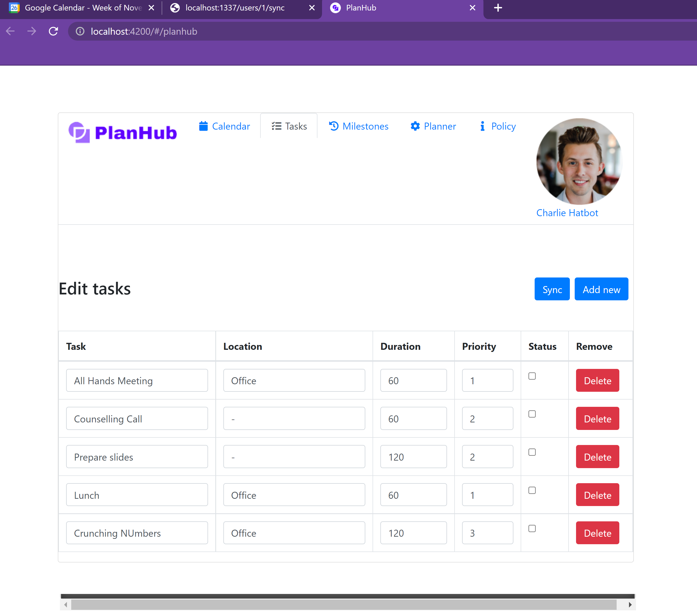Switch to Google Calendar browser tab
The width and height of the screenshot is (697, 616).
coord(78,8)
